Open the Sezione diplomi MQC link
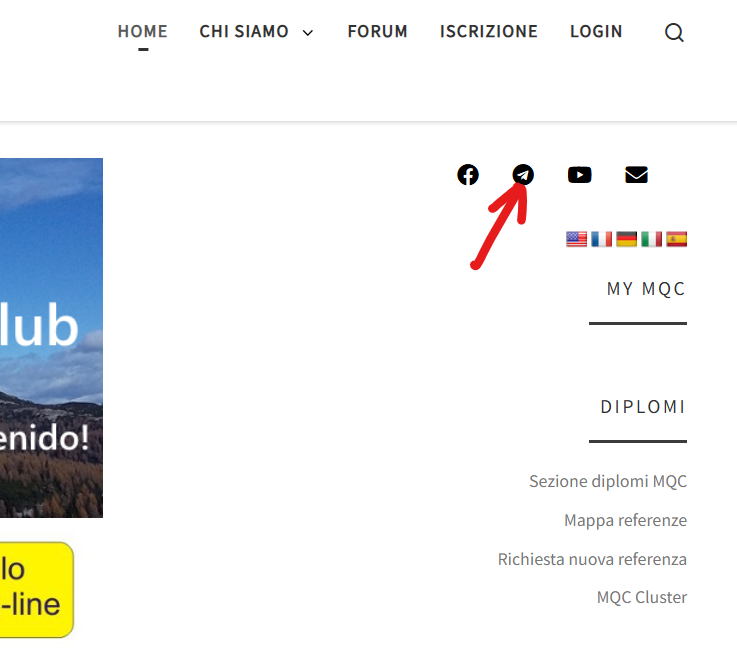 (x=607, y=481)
